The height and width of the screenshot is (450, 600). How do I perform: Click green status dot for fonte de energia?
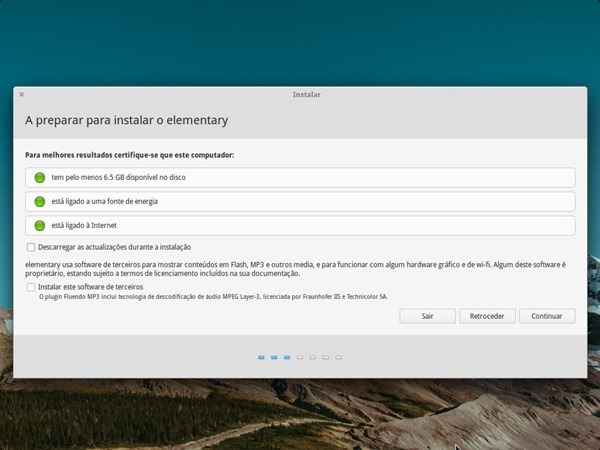40,202
